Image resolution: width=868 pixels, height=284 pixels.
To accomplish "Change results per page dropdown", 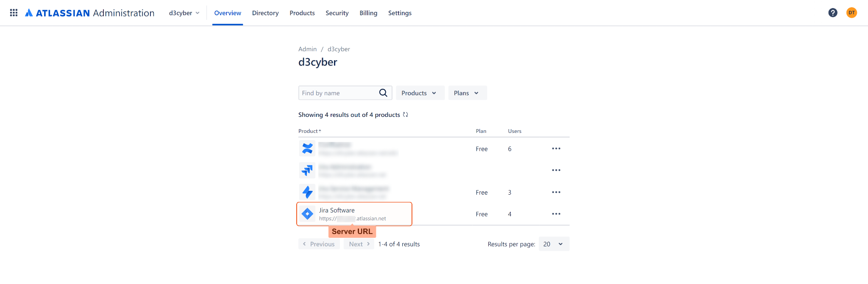I will [554, 244].
